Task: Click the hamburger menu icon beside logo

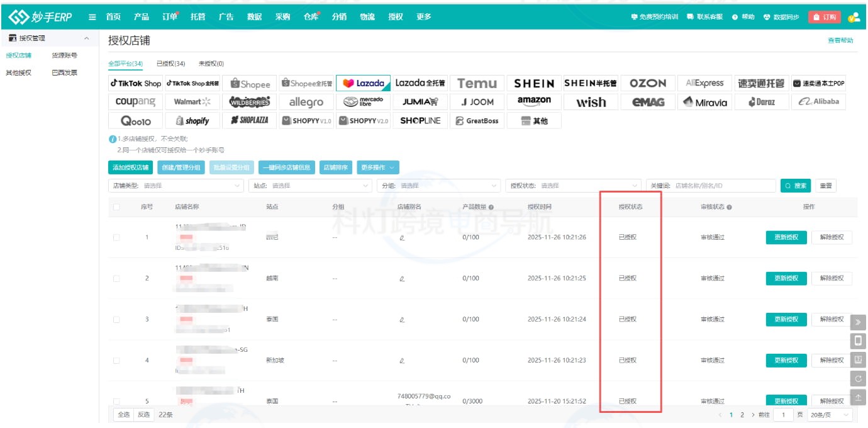Action: click(x=92, y=17)
